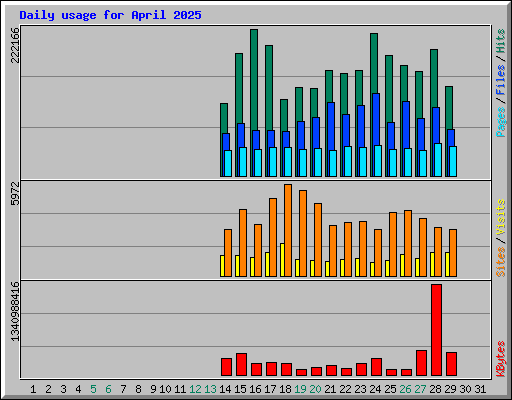Click the yellow Sites bar for day 18
This screenshot has width=512, height=400.
point(282,260)
